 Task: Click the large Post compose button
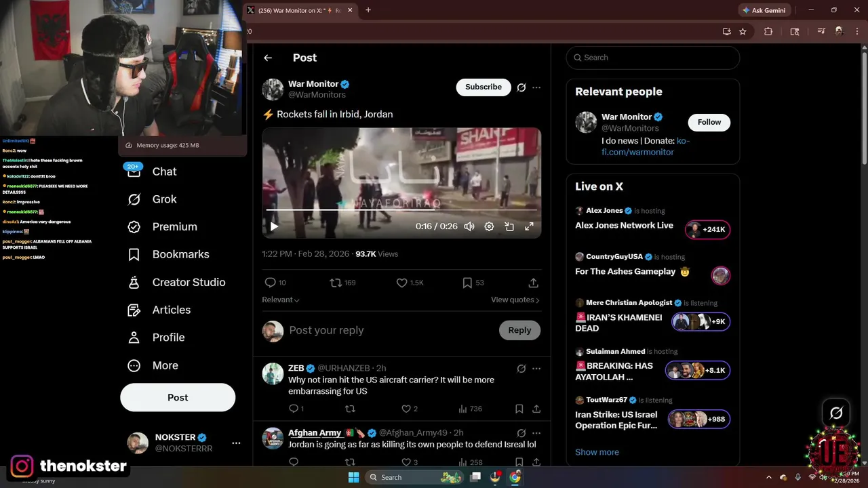[x=178, y=398]
